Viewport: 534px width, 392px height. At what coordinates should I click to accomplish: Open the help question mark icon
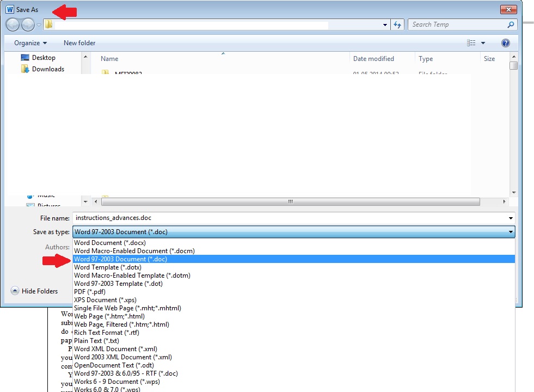pos(505,43)
